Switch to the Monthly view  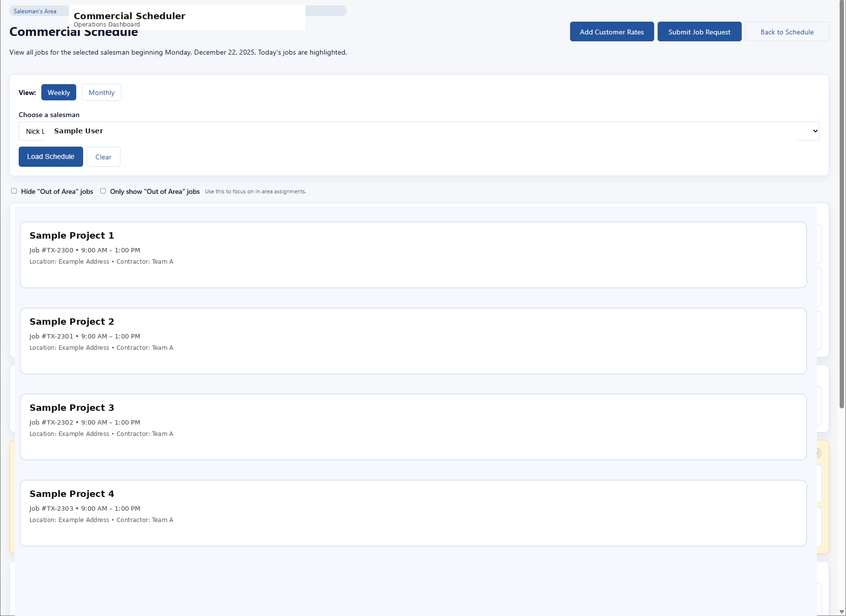click(101, 92)
